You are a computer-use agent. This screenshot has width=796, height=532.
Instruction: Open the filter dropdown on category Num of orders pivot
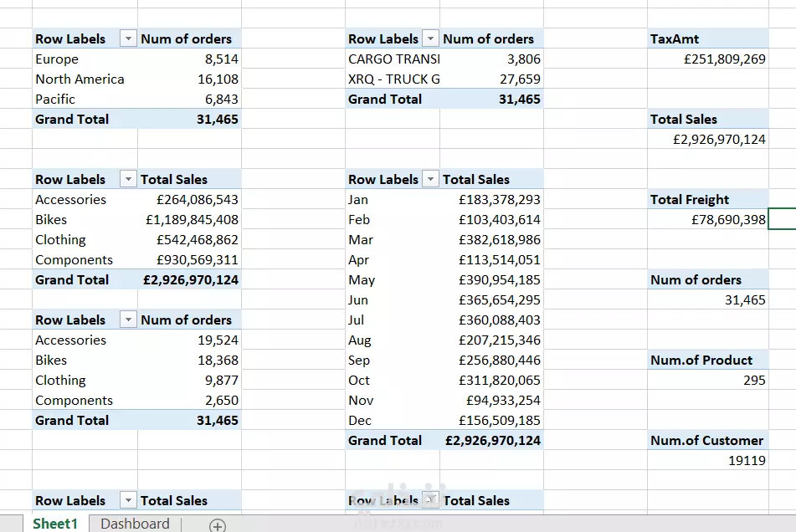[127, 320]
